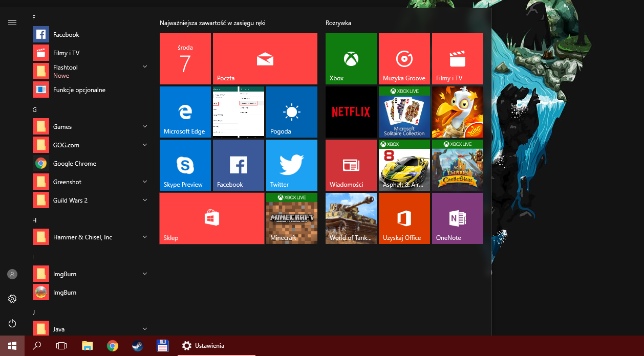
Task: Expand the ImgBurn folder chevron
Action: pyautogui.click(x=145, y=274)
